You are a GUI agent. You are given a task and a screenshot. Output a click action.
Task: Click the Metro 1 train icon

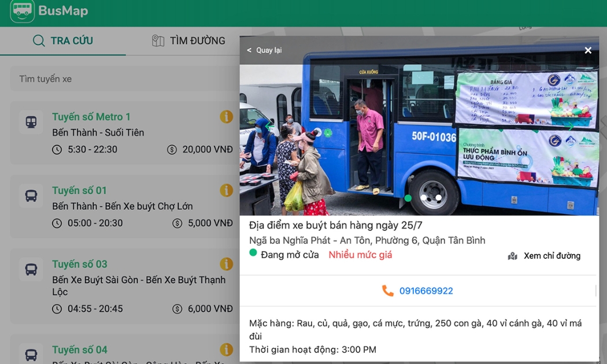click(x=31, y=122)
